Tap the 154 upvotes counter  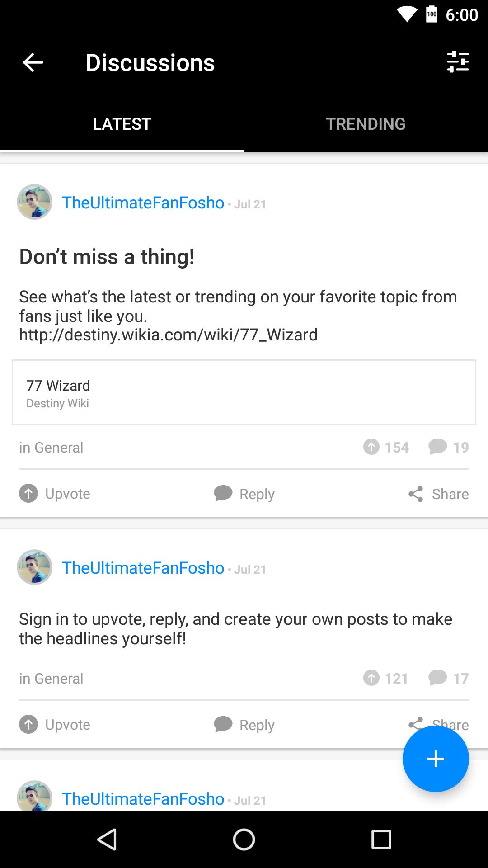tap(386, 447)
